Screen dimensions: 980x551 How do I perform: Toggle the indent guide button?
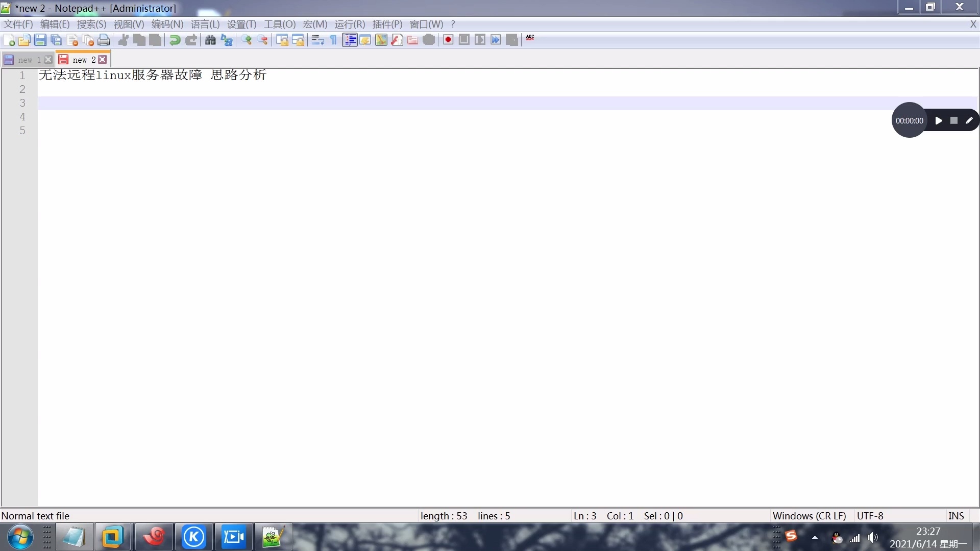tap(350, 40)
